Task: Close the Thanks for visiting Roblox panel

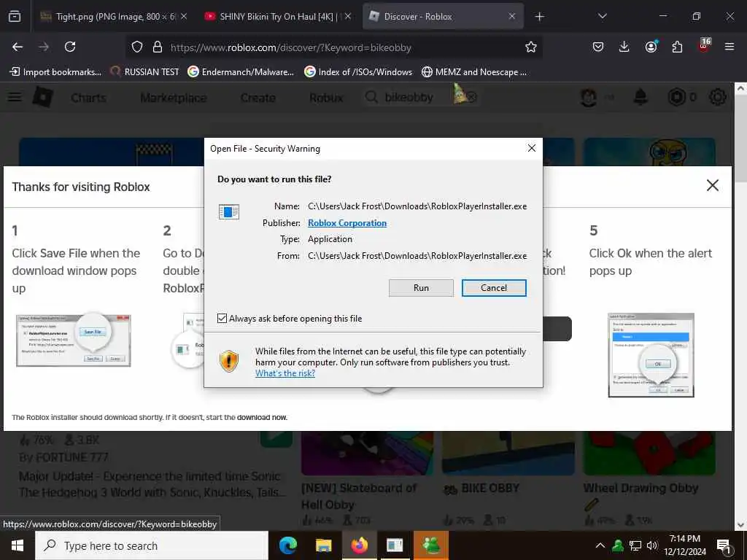Action: (x=712, y=185)
